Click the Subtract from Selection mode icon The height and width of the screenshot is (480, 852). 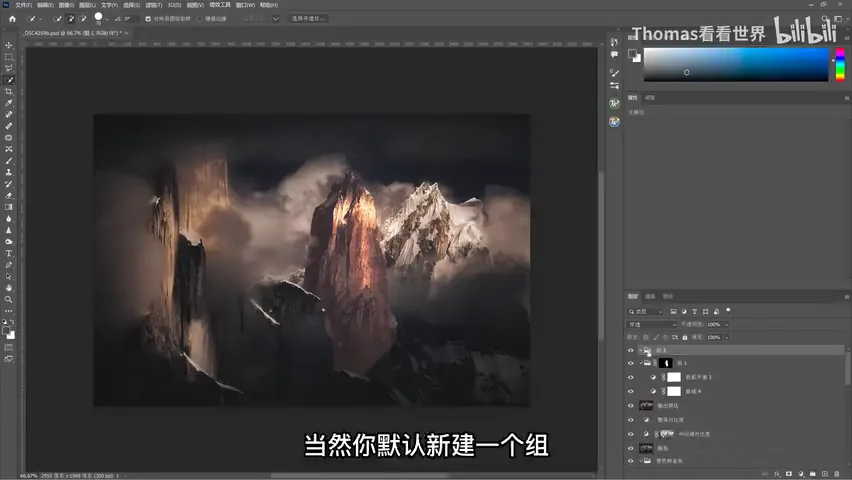(83, 18)
